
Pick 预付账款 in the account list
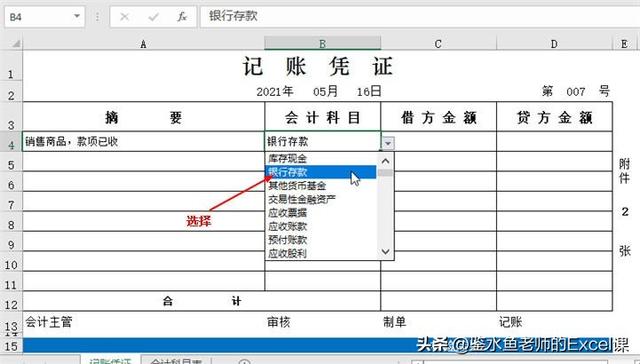[x=287, y=240]
